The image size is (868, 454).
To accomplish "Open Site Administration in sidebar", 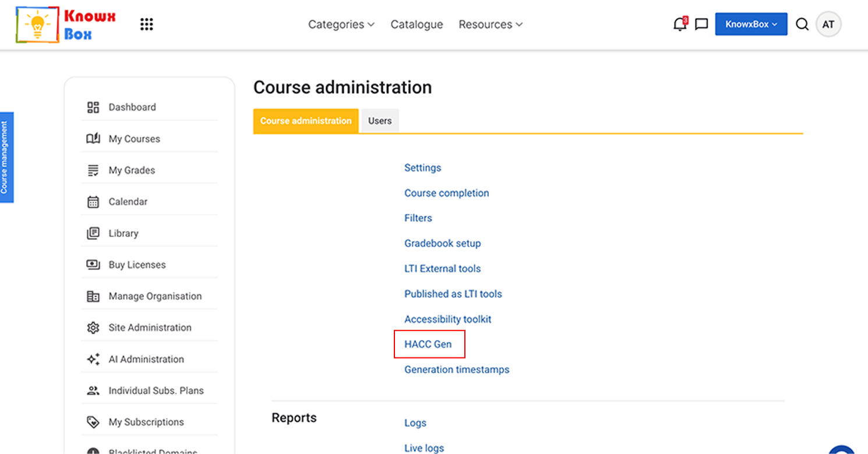I will 149,328.
